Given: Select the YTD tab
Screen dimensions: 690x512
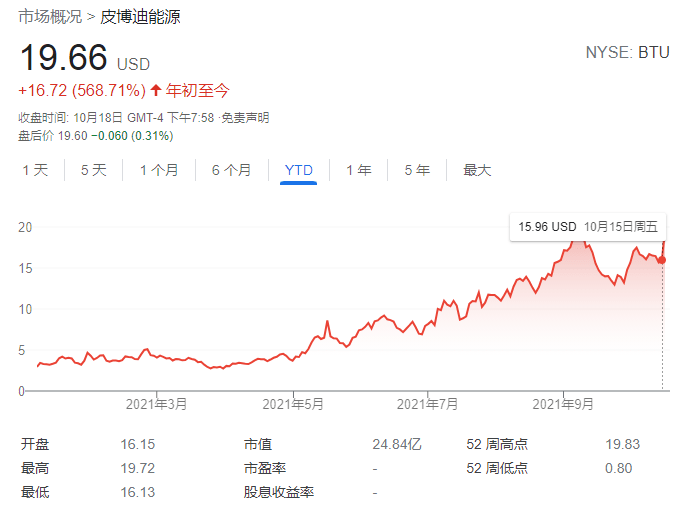Looking at the screenshot, I should pos(298,170).
